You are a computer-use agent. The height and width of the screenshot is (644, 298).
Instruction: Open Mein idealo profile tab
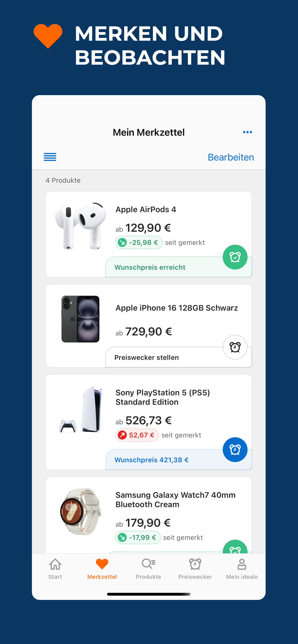pos(242,569)
